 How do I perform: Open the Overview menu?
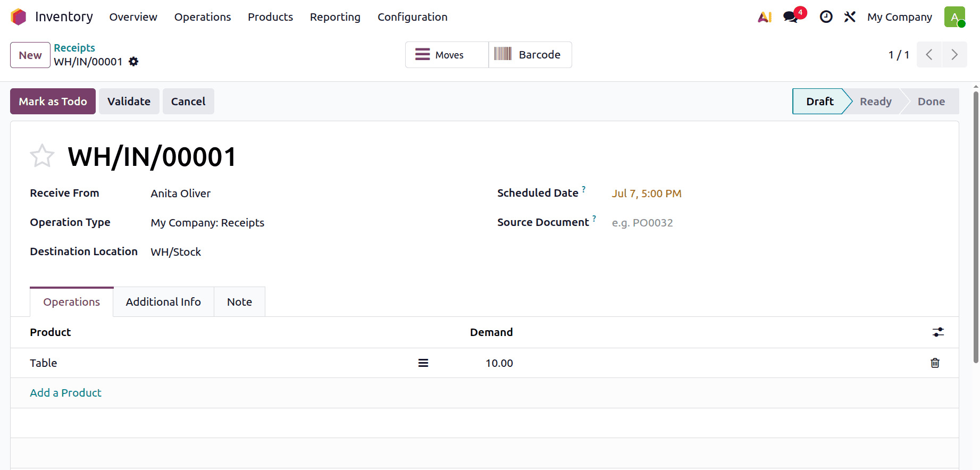click(133, 17)
